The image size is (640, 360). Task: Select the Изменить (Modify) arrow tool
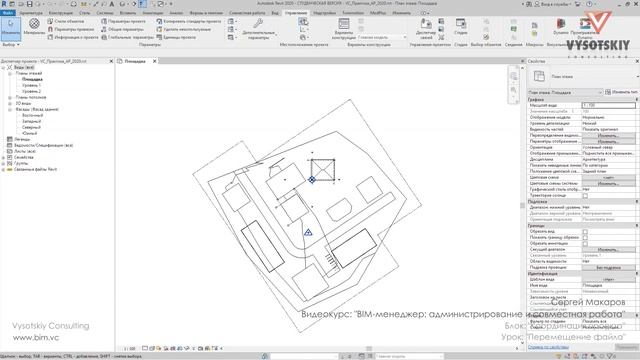(x=11, y=29)
